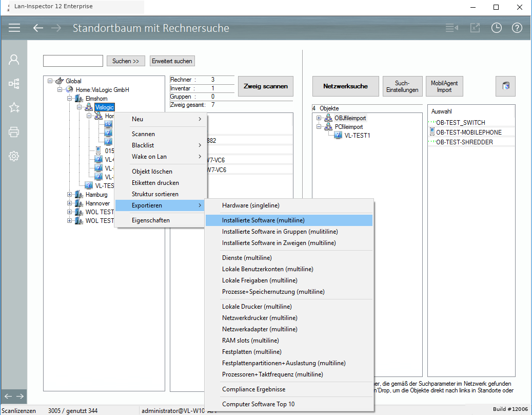532x415 pixels.
Task: Open the settings gear sidebar icon
Action: pos(14,156)
